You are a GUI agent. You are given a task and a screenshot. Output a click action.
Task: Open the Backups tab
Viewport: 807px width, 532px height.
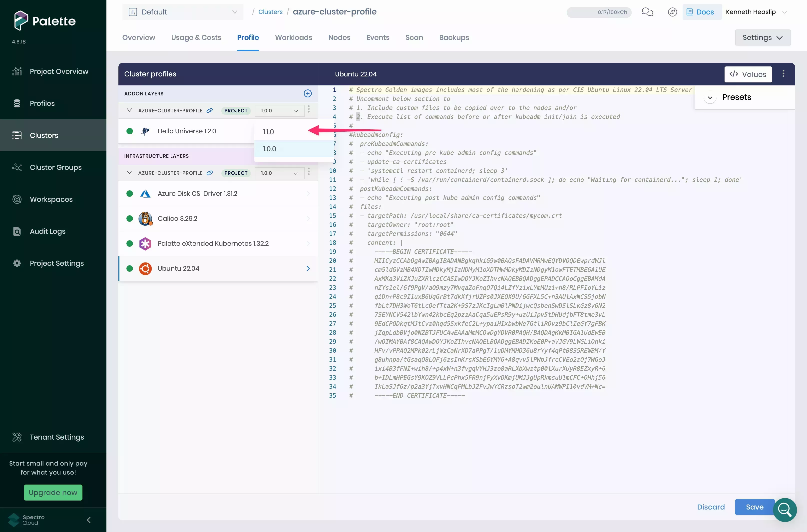point(454,38)
